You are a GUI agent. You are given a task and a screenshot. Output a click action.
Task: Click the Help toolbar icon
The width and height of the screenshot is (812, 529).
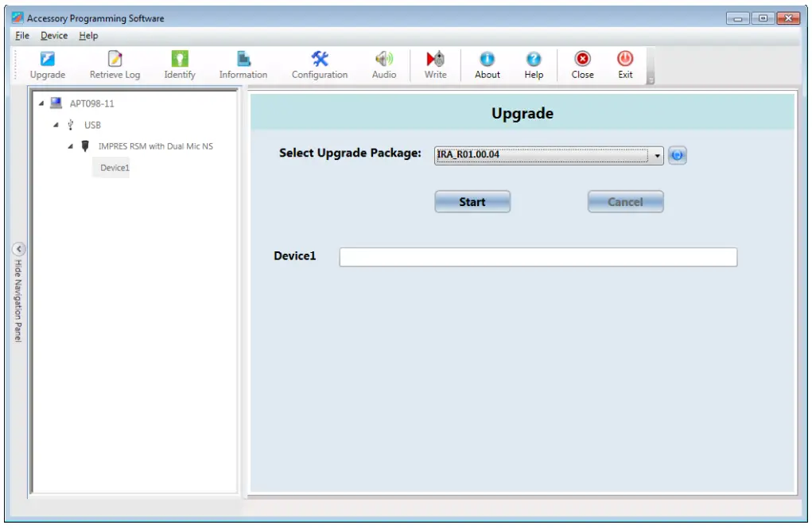pyautogui.click(x=534, y=64)
